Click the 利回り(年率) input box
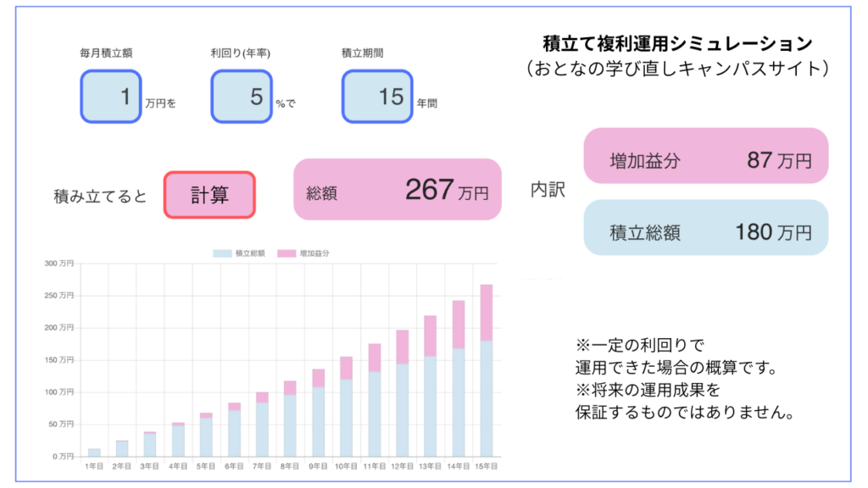 (x=242, y=97)
